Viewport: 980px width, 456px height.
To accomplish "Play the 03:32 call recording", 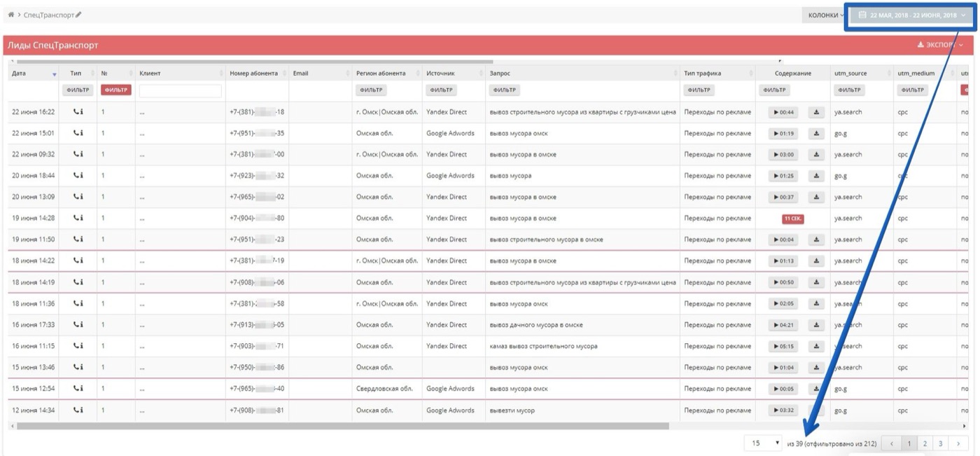I will tap(783, 410).
